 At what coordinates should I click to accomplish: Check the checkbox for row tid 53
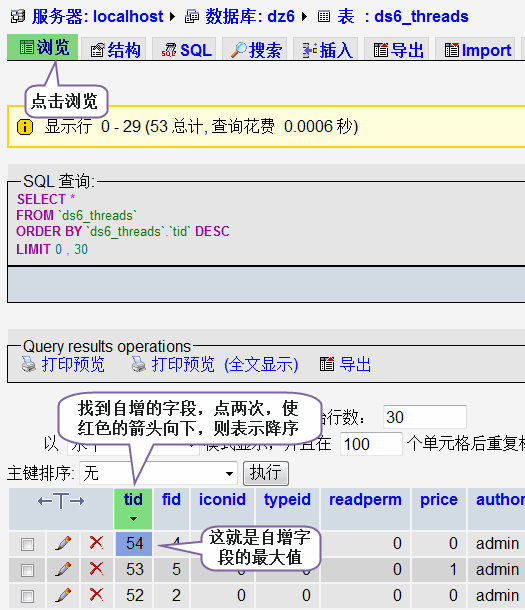(x=27, y=570)
